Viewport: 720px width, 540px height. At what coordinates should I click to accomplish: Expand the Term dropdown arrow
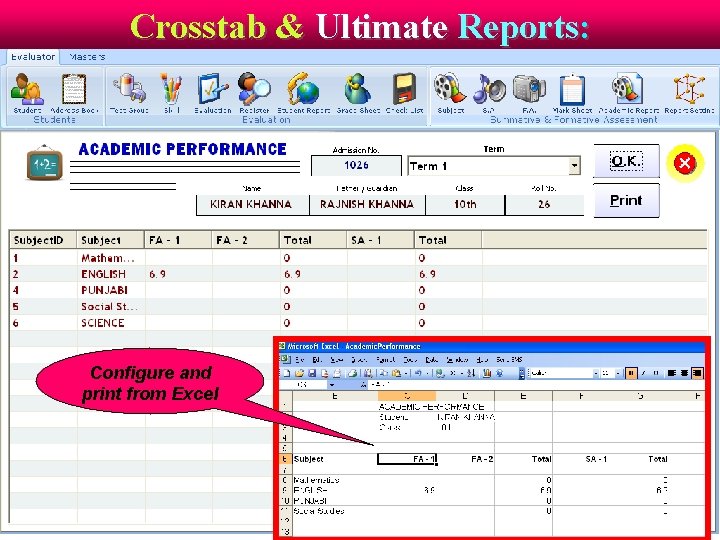point(574,166)
